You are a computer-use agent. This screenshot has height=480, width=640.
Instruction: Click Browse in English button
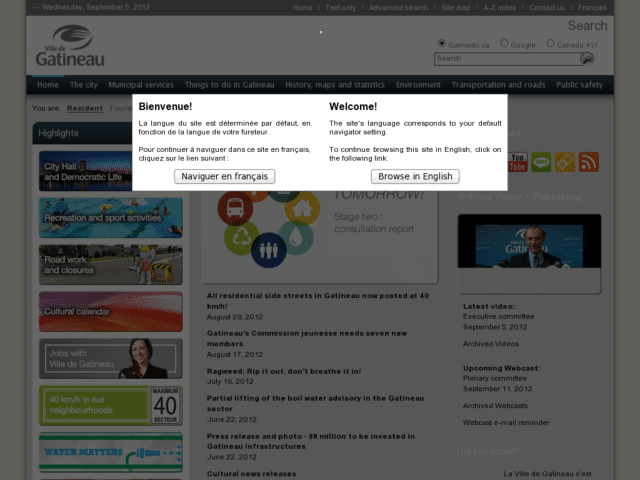[x=415, y=176]
